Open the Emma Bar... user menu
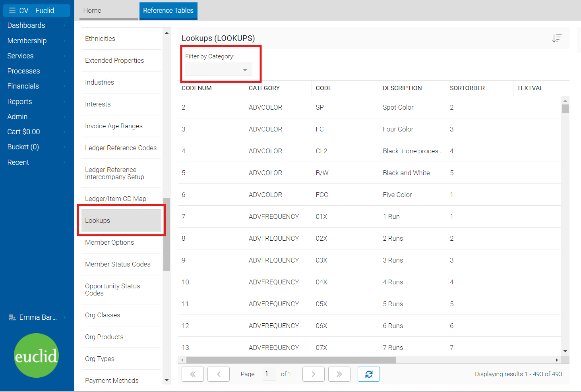The image size is (581, 392). 37,317
